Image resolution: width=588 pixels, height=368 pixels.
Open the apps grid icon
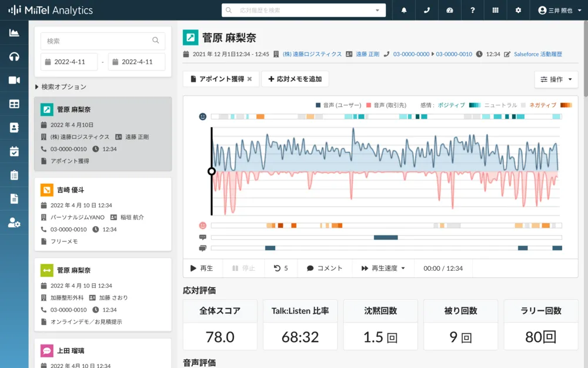point(496,11)
